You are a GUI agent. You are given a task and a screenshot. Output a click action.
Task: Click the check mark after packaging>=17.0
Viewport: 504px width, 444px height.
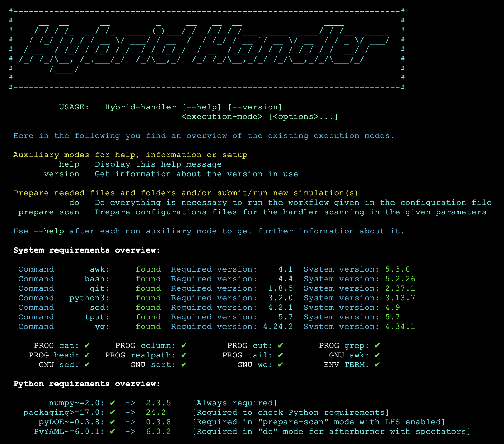coord(113,412)
